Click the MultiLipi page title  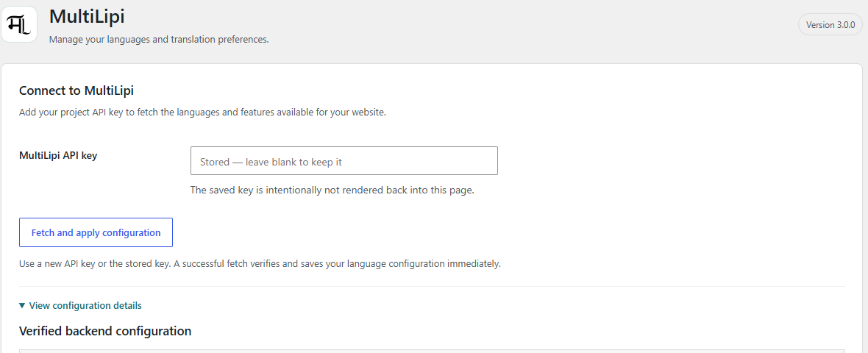click(87, 17)
